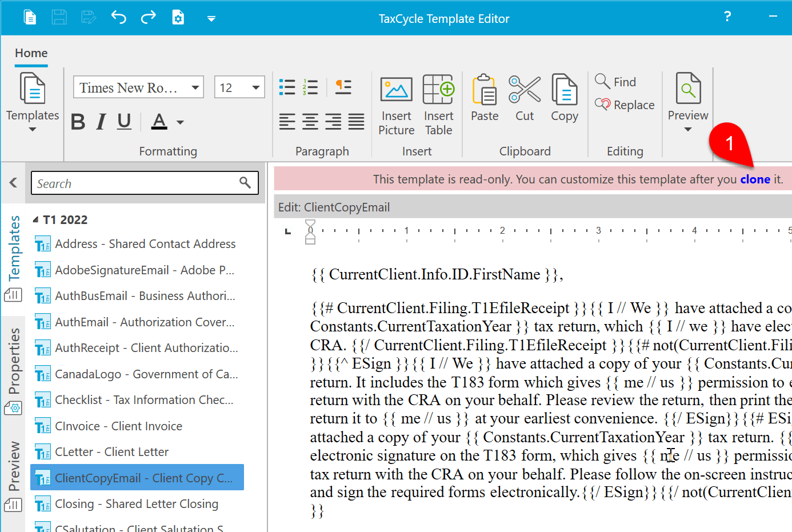Screen dimensions: 792x532
Task: Click the Save icon in title bar
Action: pyautogui.click(x=59, y=18)
